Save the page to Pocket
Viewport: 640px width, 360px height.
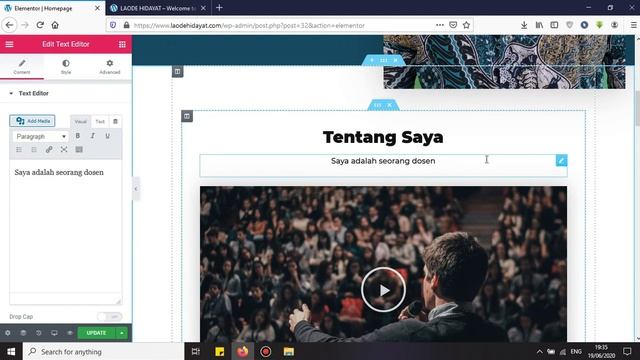[x=453, y=25]
